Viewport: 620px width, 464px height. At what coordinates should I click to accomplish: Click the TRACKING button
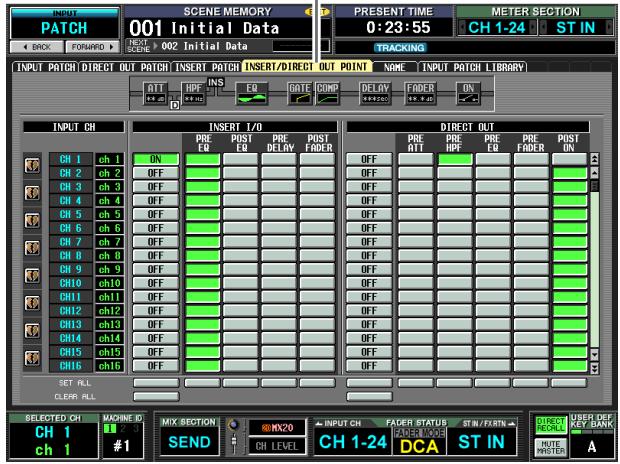[400, 48]
